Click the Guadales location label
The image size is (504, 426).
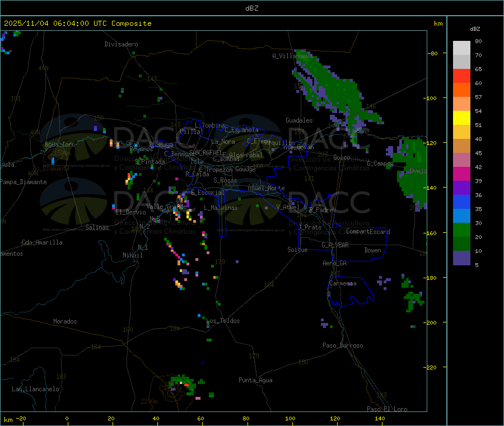pos(299,120)
